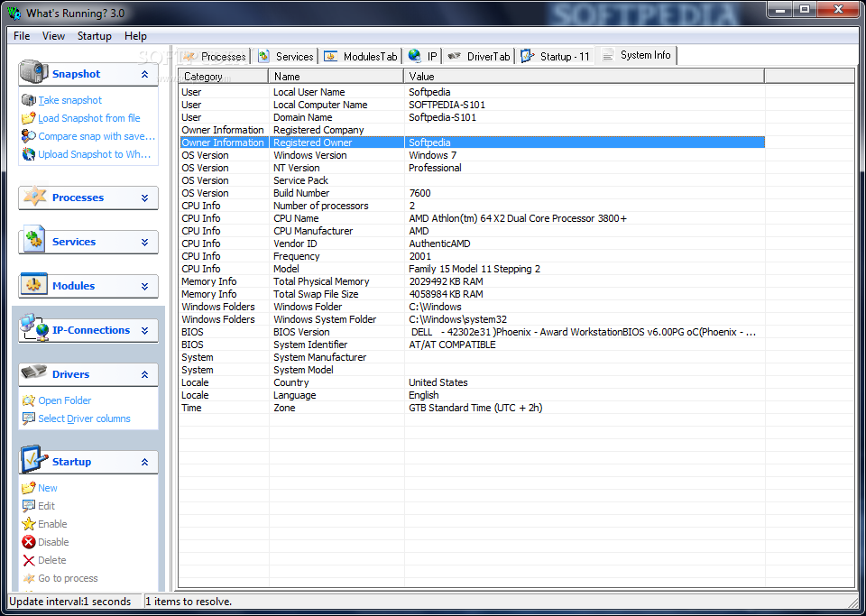
Task: Click the Processes panel star icon
Action: click(34, 196)
